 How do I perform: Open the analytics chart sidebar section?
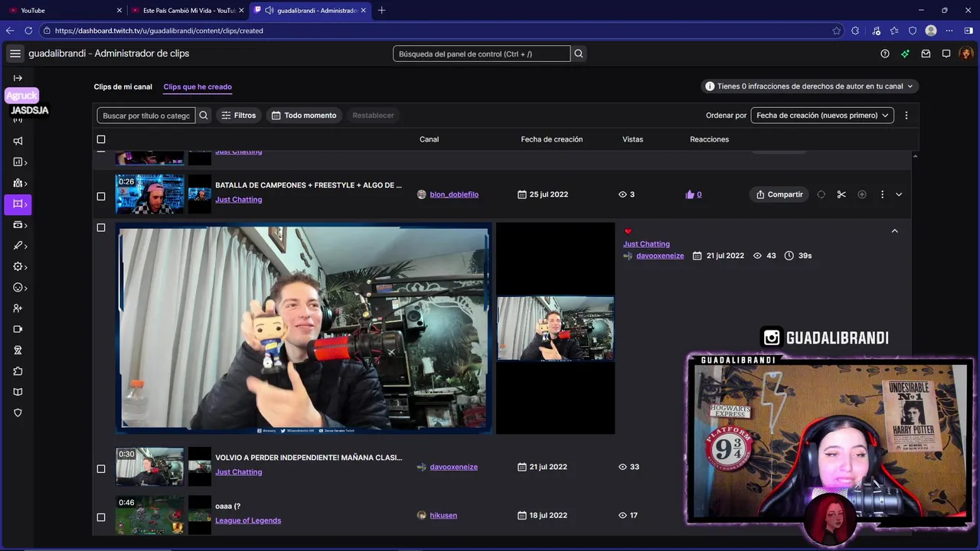pyautogui.click(x=18, y=162)
